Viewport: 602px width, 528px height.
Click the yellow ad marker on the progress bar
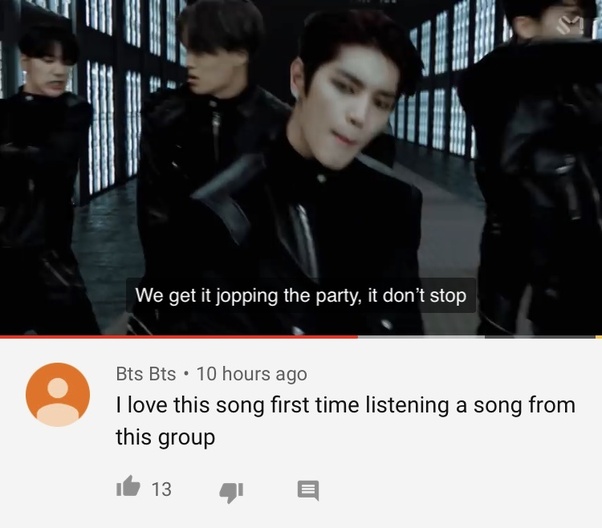point(598,337)
